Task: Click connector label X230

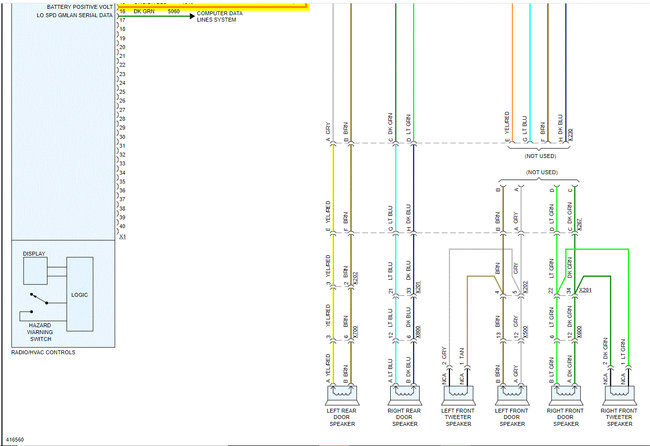Action: [571, 133]
